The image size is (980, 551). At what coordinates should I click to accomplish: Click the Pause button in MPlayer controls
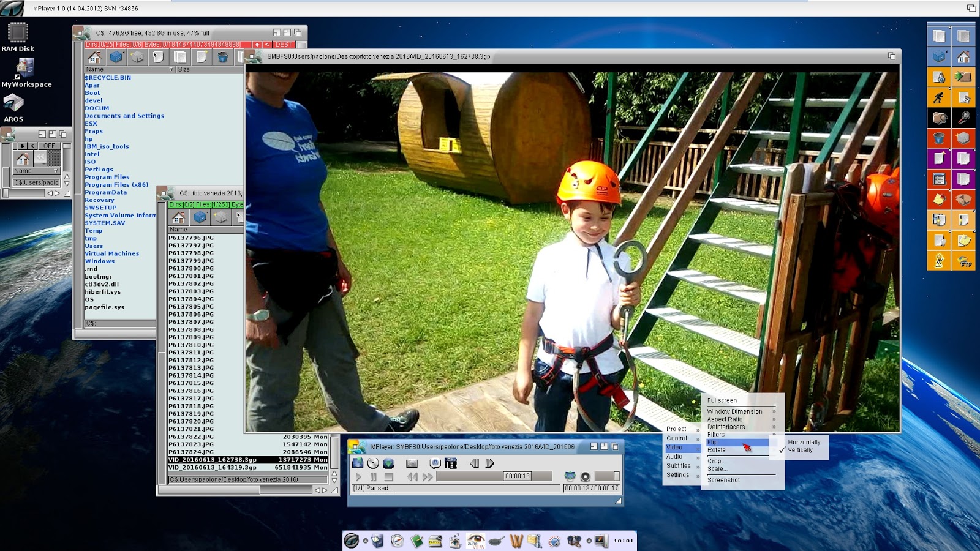click(373, 476)
